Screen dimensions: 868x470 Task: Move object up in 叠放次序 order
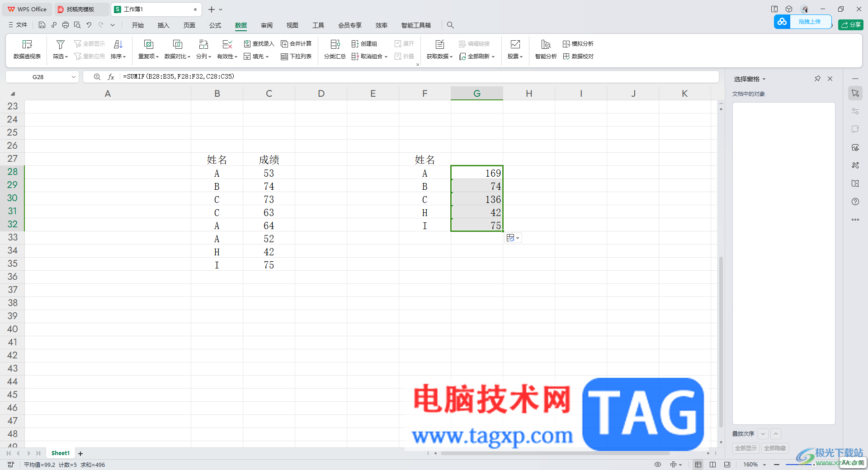776,434
